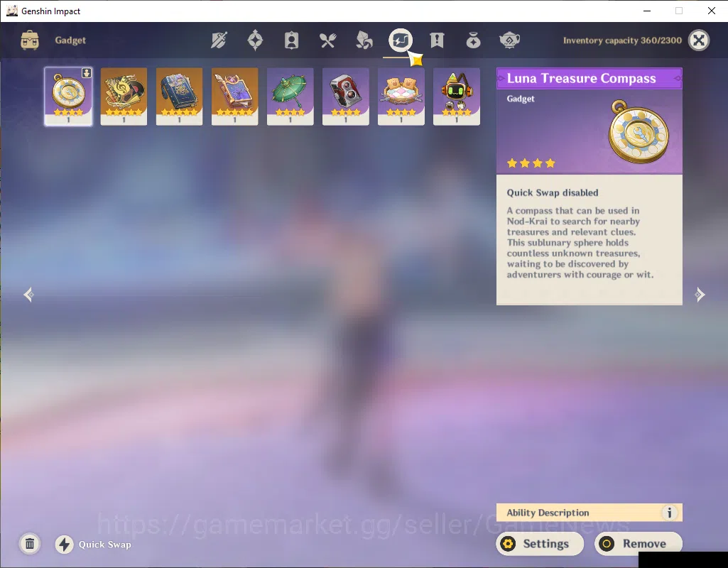The height and width of the screenshot is (568, 728).
Task: Go to previous page with left arrow
Action: (29, 295)
